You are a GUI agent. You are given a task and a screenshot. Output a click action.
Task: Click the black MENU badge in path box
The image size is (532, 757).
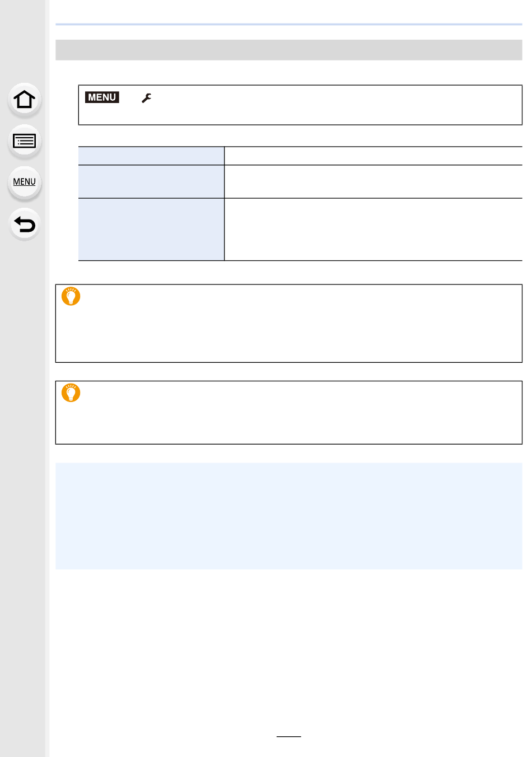tap(102, 97)
